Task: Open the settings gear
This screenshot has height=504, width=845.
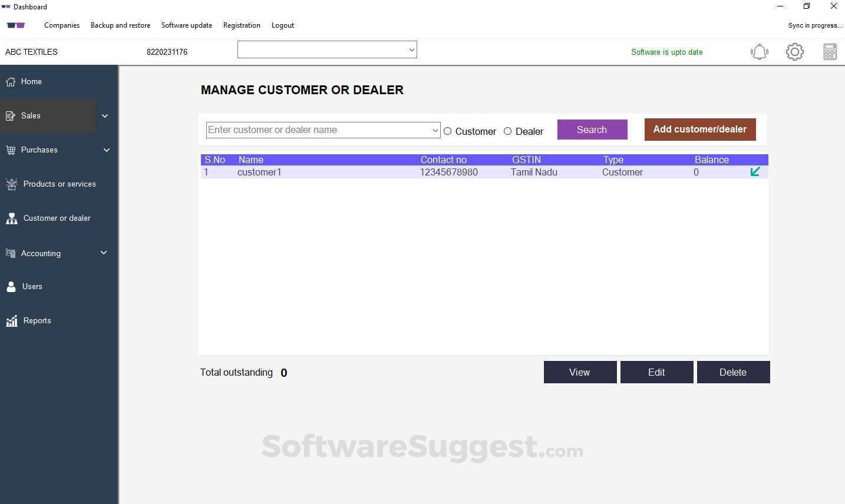Action: pyautogui.click(x=794, y=52)
